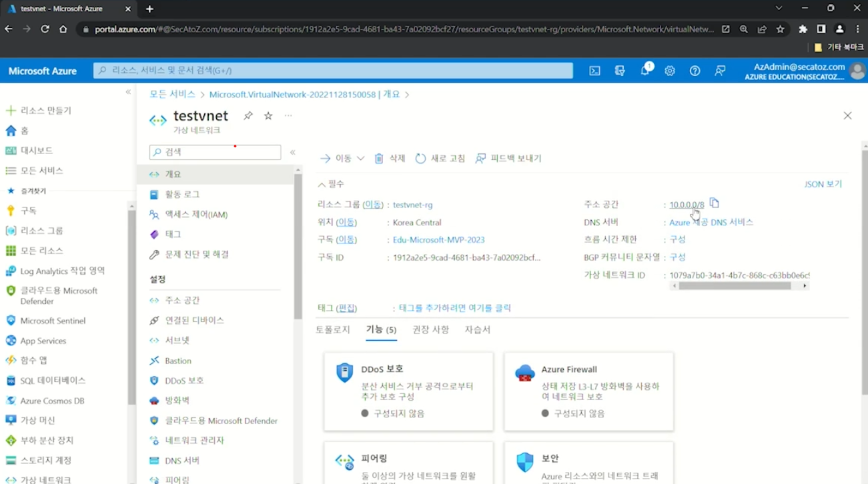Open the JSON 보기 link
This screenshot has width=868, height=484.
pos(823,184)
